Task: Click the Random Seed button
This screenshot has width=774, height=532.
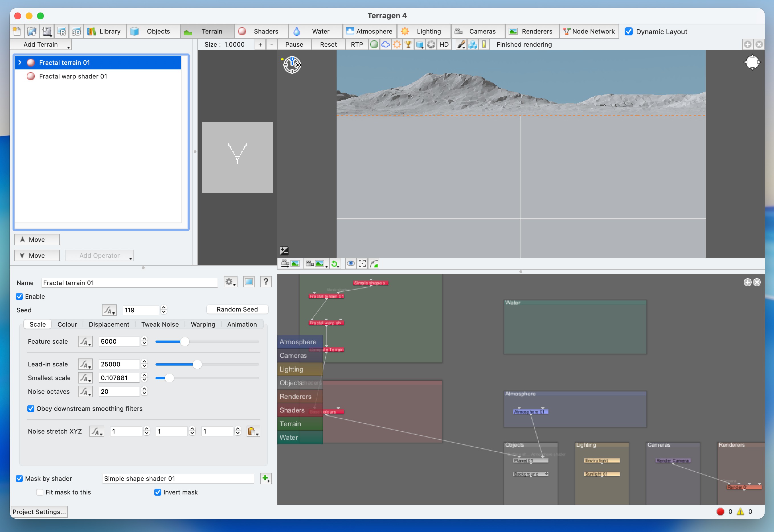Action: [x=237, y=309]
